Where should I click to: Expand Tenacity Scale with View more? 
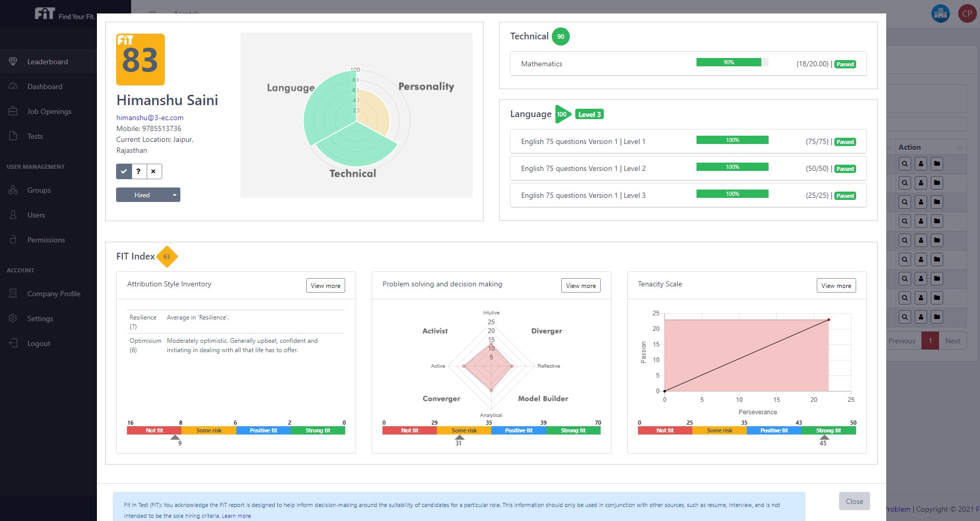coord(836,286)
